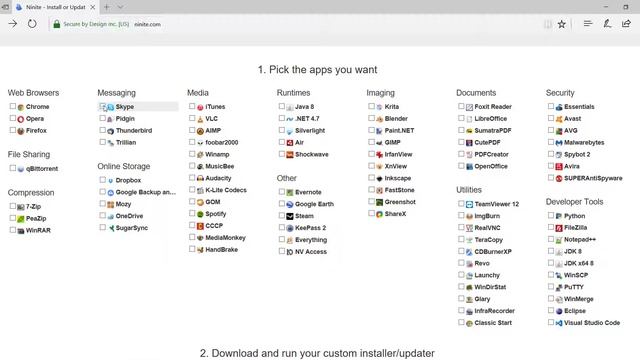Image resolution: width=640 pixels, height=360 pixels.
Task: Check the Pidgin checkbox
Action: pos(102,118)
